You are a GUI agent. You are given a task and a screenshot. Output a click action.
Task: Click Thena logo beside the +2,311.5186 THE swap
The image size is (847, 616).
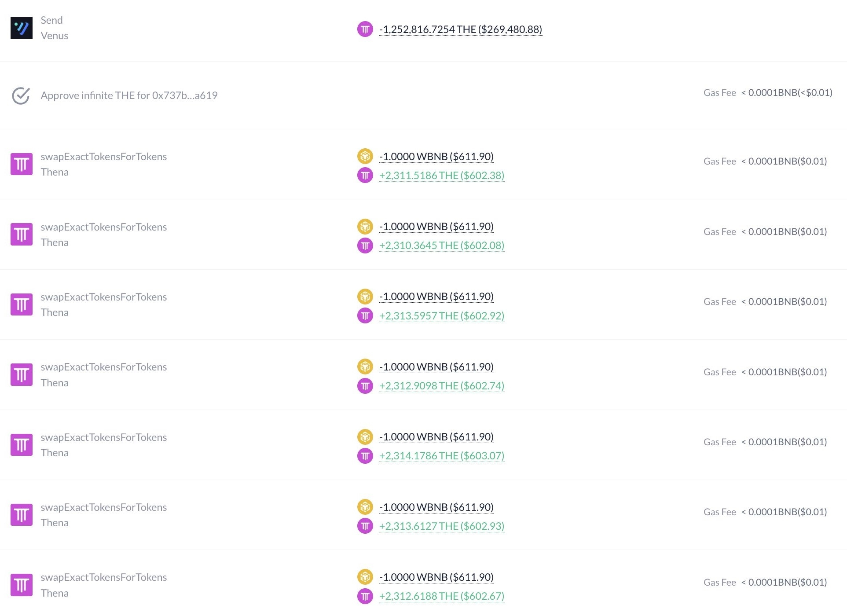(x=21, y=164)
